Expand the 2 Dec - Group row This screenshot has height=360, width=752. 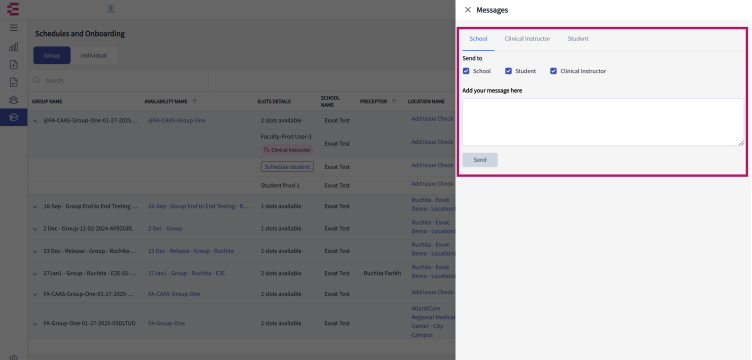(x=35, y=229)
